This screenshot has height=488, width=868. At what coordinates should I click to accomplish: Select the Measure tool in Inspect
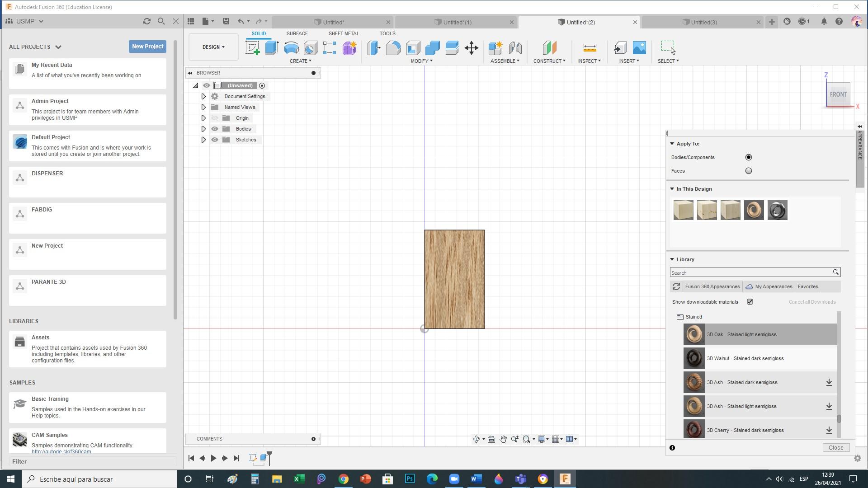click(x=588, y=47)
